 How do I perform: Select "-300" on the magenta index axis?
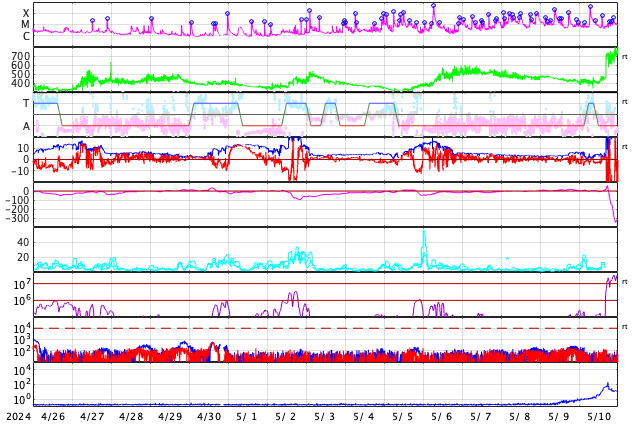coord(18,219)
